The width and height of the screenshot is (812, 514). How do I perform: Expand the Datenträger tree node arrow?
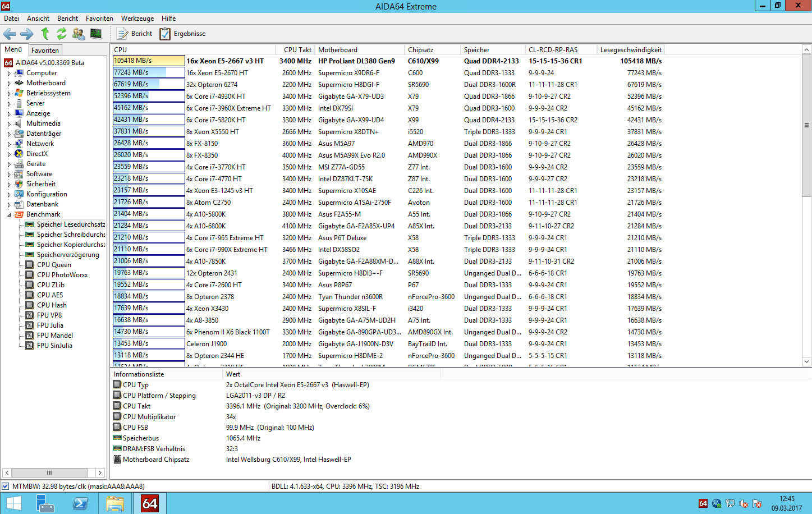tap(9, 134)
